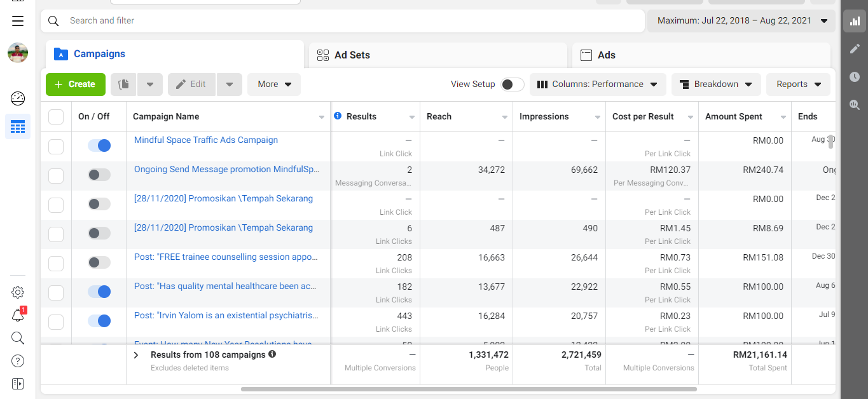868x399 pixels.
Task: Switch to the Ad Sets tab
Action: pyautogui.click(x=352, y=55)
